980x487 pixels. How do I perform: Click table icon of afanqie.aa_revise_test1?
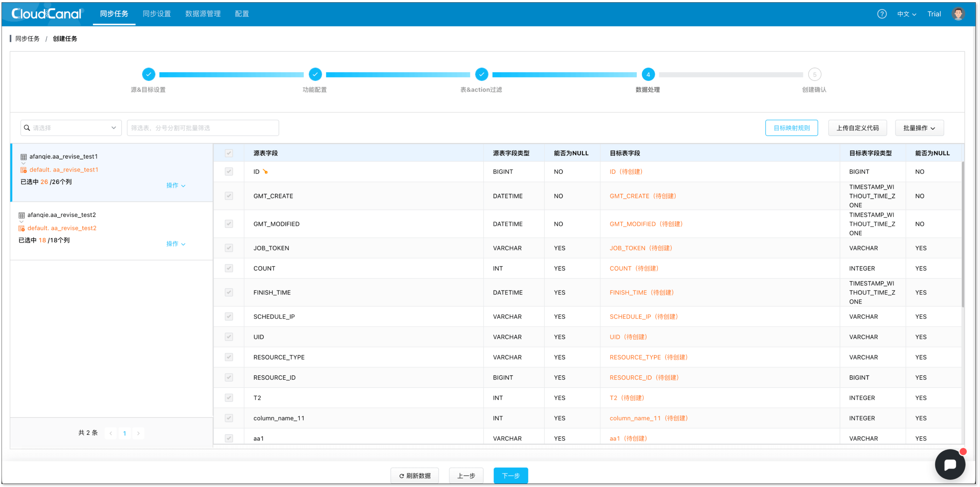[23, 157]
